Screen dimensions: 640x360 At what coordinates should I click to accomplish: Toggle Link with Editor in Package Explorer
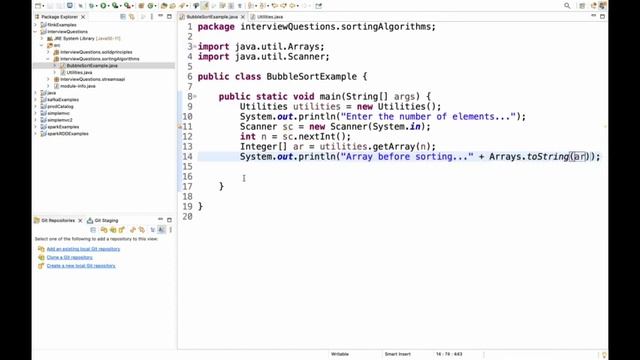[x=132, y=17]
